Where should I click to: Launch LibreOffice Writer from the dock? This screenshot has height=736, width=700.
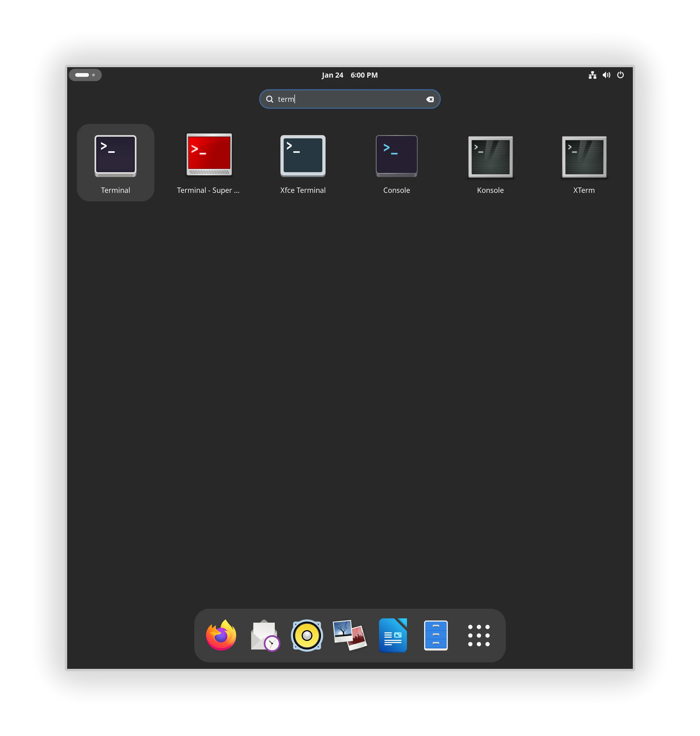(x=393, y=635)
